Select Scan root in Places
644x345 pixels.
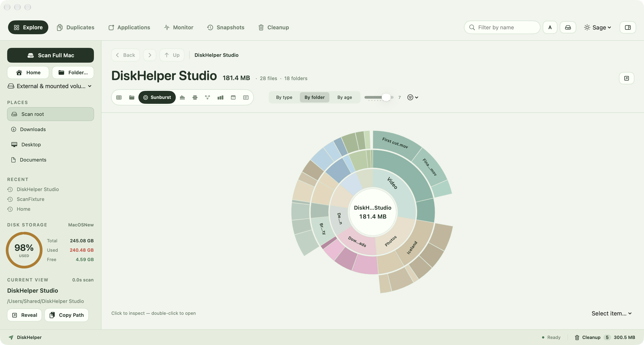tap(51, 114)
